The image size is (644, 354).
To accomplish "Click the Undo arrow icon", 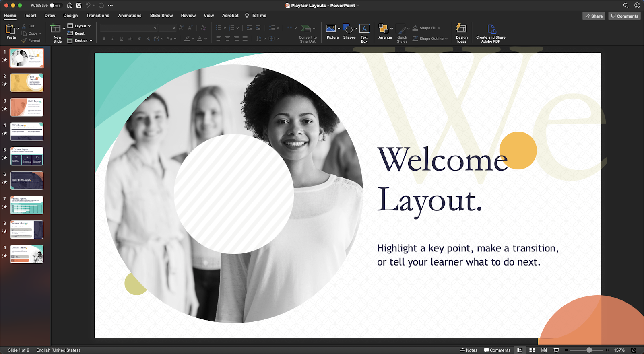I will pos(88,5).
